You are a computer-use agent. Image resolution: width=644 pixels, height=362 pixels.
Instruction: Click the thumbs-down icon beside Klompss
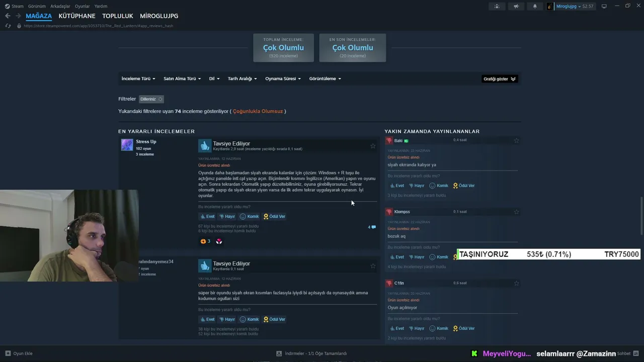coord(389,212)
